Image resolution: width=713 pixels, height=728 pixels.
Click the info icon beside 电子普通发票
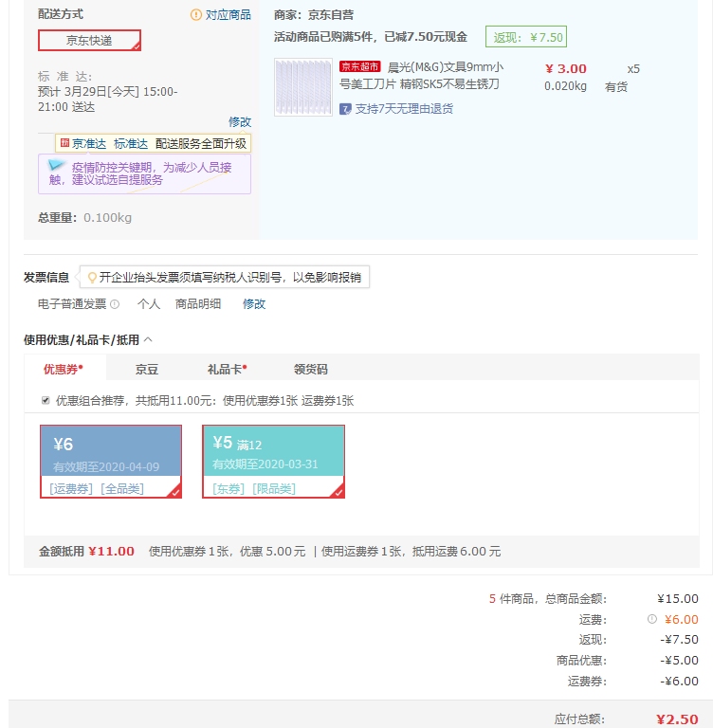coord(115,304)
